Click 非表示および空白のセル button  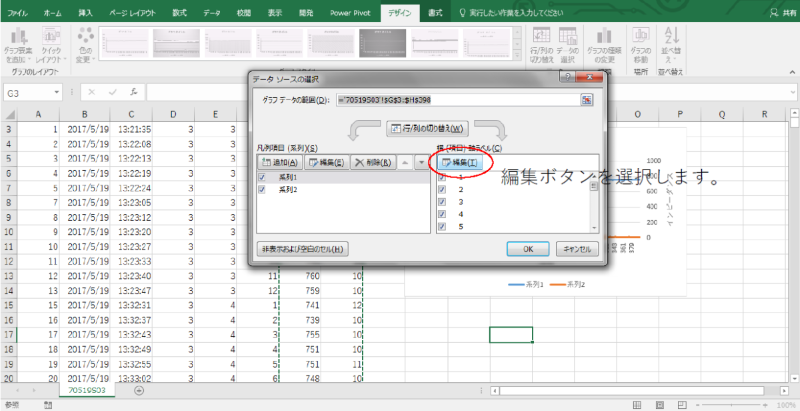[303, 249]
